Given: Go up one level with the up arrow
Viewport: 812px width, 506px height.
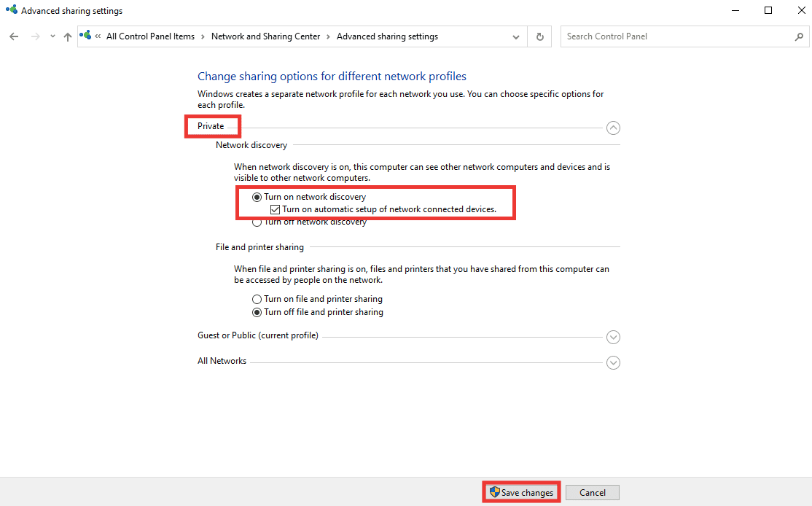Looking at the screenshot, I should pos(67,36).
